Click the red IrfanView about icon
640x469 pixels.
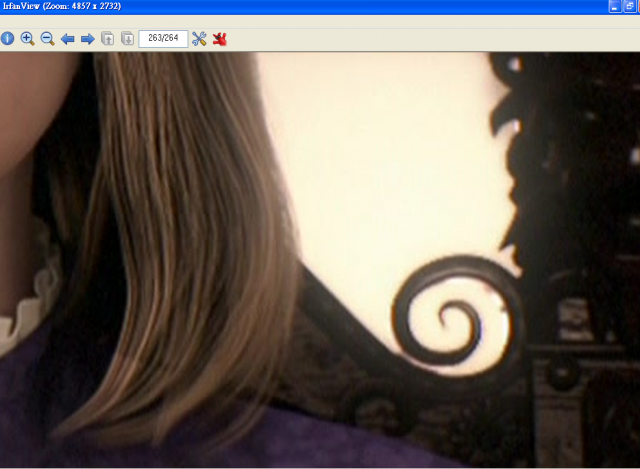[x=220, y=39]
